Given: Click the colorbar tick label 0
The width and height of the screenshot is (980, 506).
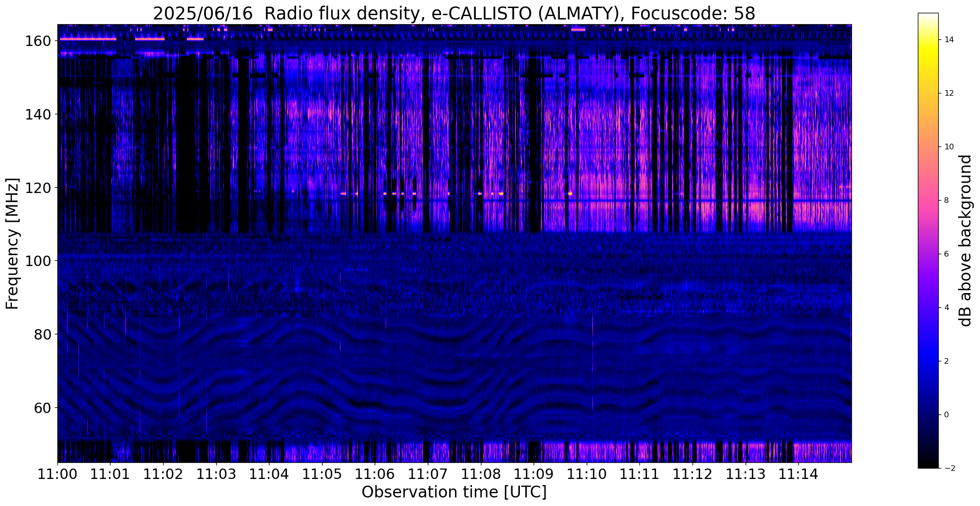Looking at the screenshot, I should [x=947, y=415].
